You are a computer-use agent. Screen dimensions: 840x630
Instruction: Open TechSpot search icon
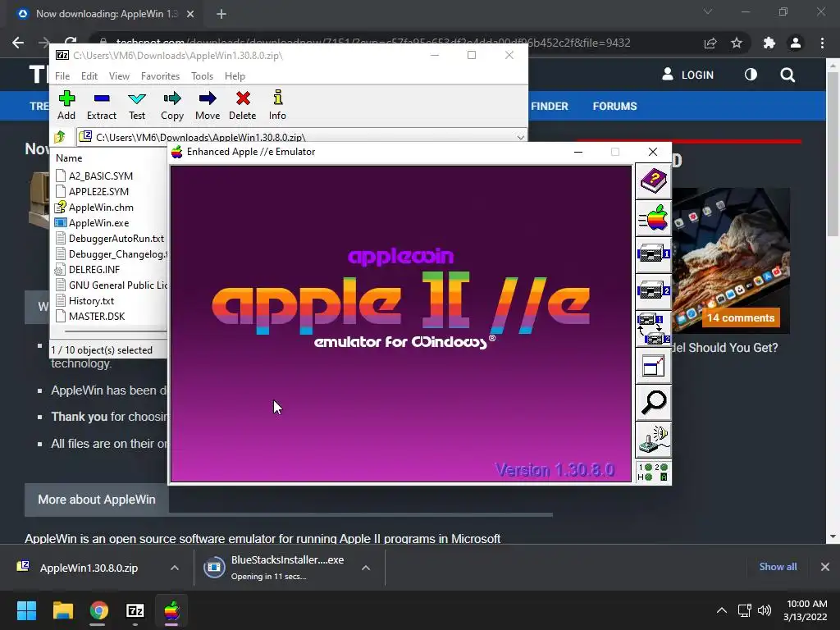[787, 75]
